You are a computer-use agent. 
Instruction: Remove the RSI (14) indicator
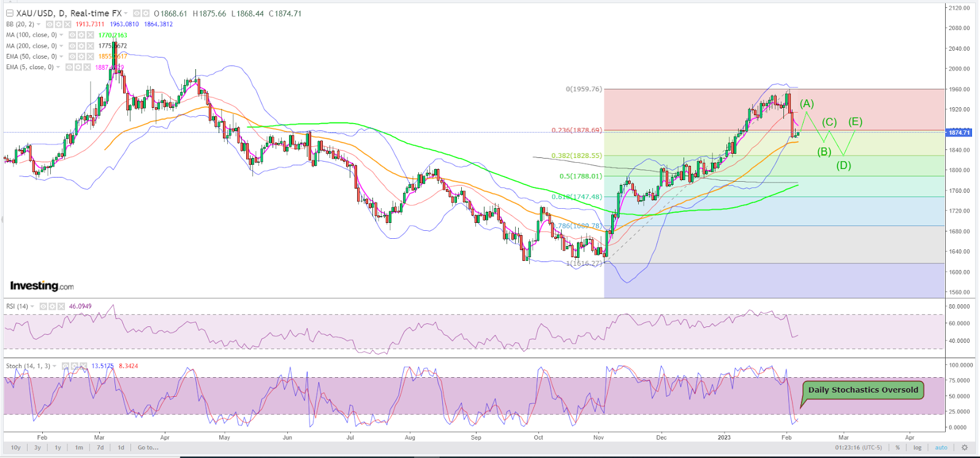coord(62,306)
